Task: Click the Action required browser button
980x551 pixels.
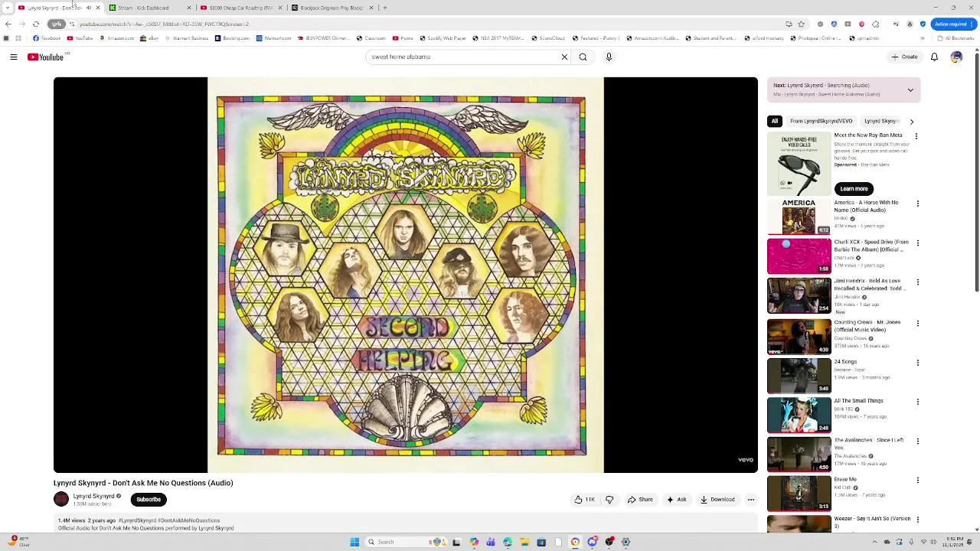Action: (x=952, y=24)
